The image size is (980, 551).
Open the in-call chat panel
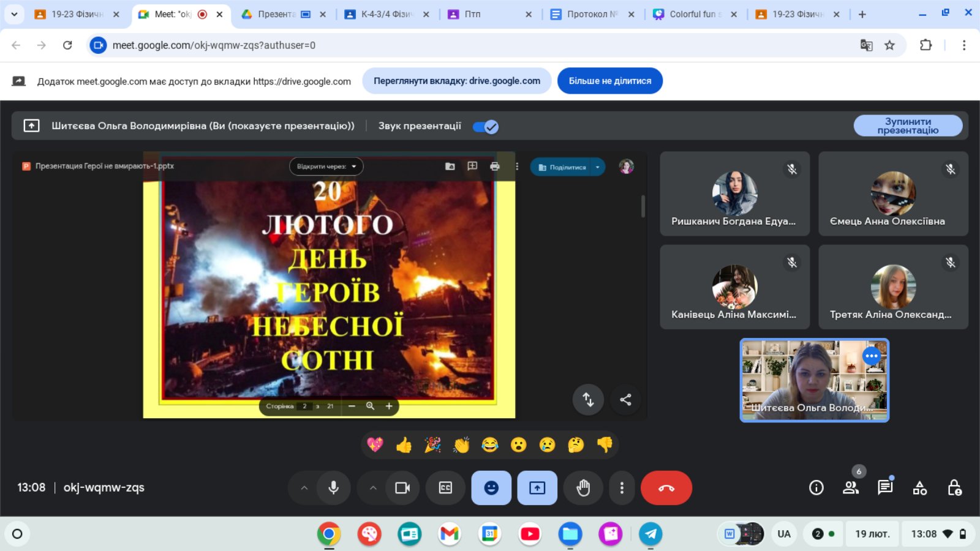pyautogui.click(x=884, y=488)
